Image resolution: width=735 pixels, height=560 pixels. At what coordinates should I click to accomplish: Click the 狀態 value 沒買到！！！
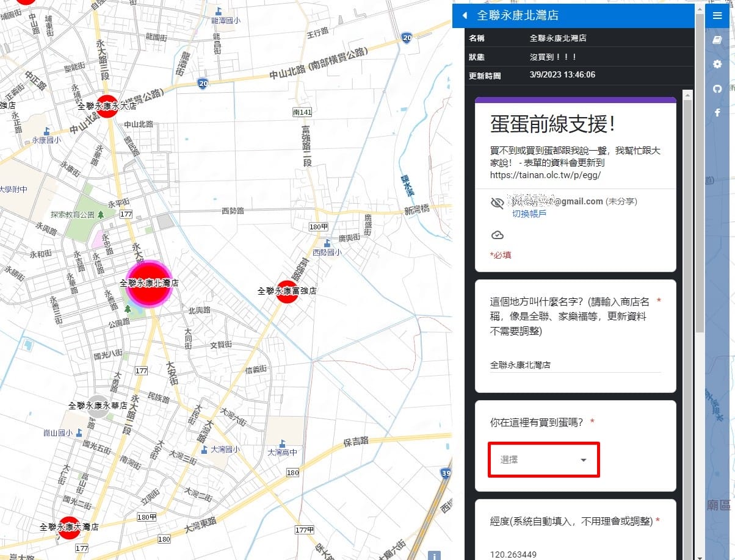[x=553, y=57]
